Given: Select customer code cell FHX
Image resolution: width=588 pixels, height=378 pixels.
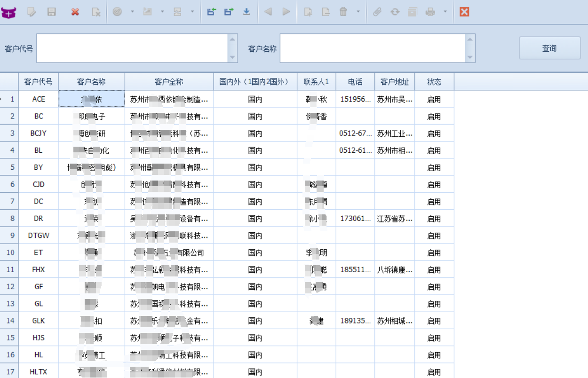Looking at the screenshot, I should click(x=39, y=269).
